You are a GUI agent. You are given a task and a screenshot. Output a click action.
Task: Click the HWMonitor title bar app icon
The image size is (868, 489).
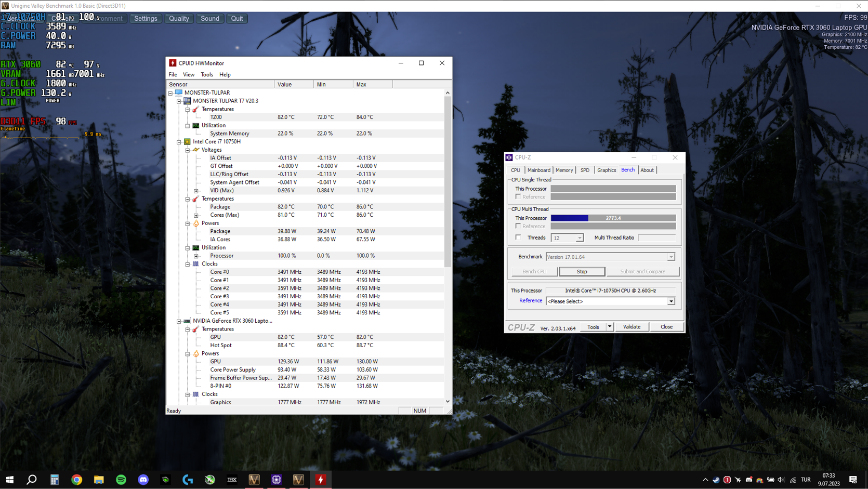(x=173, y=63)
